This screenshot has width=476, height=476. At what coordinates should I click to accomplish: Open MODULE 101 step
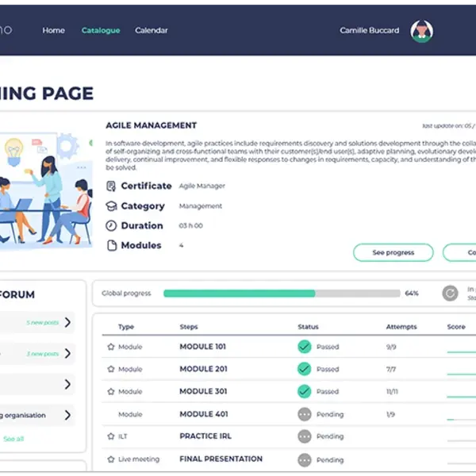[x=203, y=347]
